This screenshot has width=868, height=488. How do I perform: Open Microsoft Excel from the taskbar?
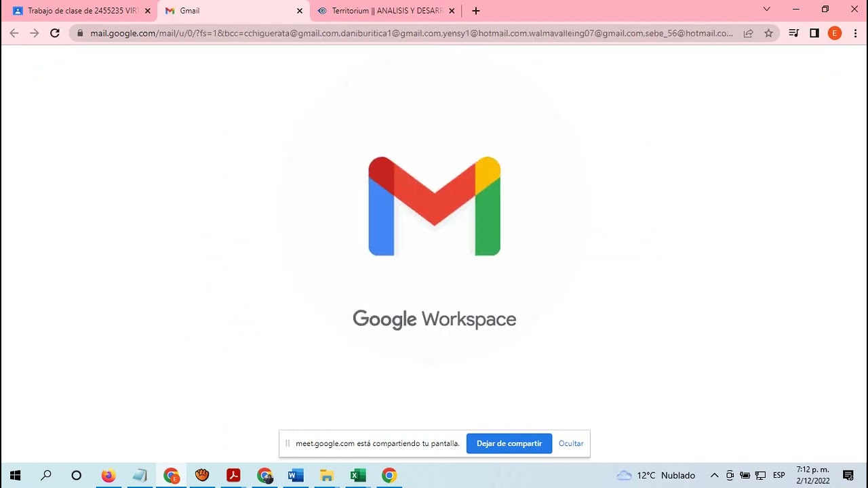tap(358, 475)
